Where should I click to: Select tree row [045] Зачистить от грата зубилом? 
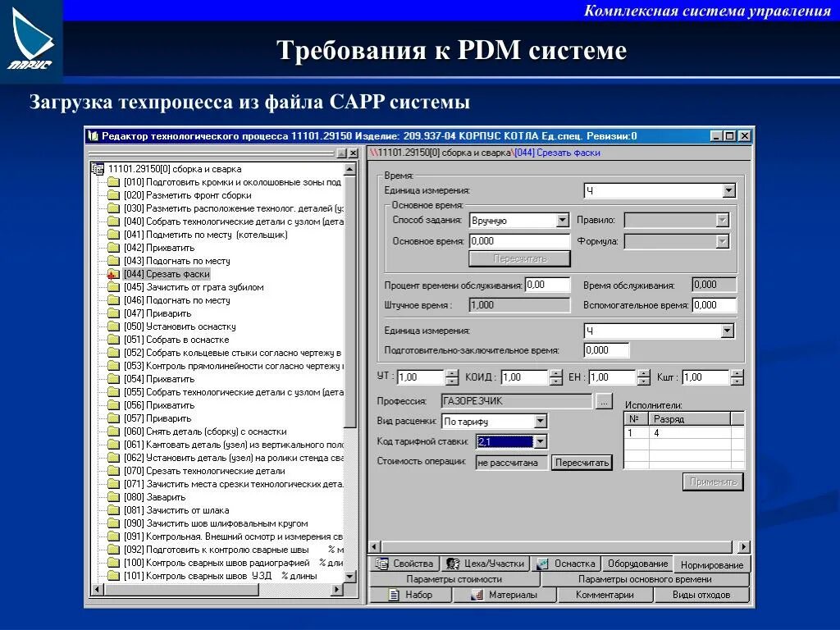click(x=194, y=287)
